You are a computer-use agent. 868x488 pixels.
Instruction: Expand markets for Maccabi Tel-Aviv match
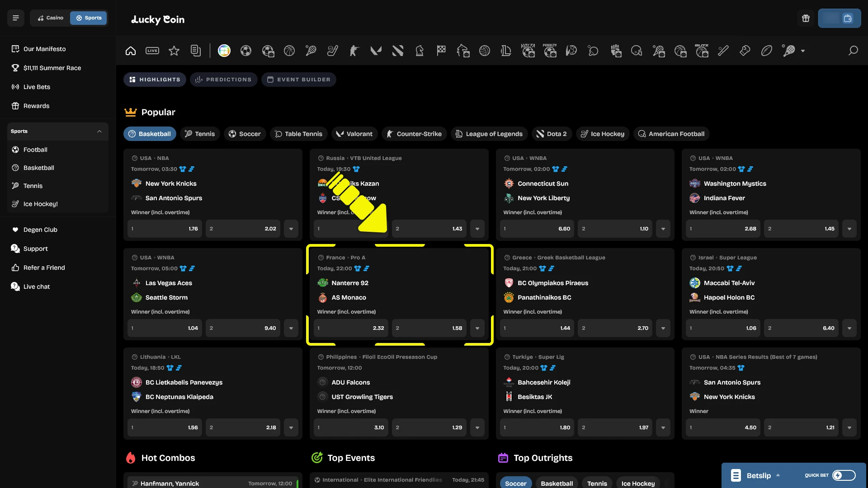[849, 328]
